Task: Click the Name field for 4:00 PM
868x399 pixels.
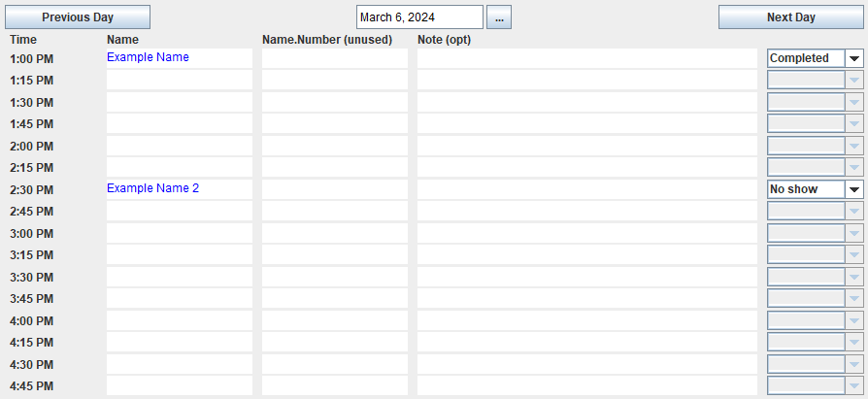Action: point(180,320)
